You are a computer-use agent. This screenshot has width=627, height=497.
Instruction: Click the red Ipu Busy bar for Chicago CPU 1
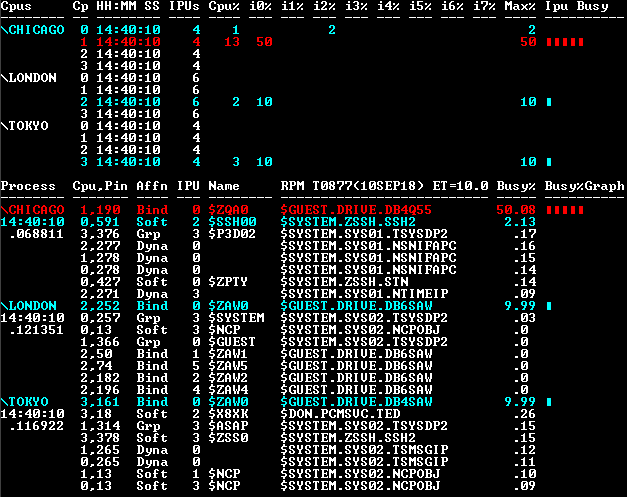(565, 42)
